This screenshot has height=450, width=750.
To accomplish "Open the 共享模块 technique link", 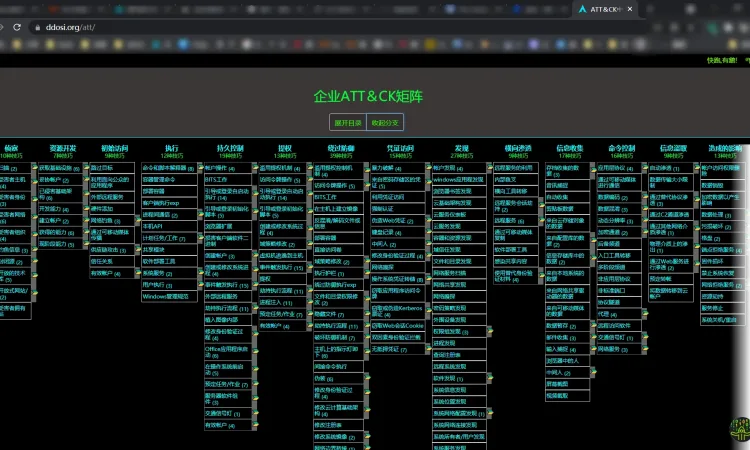I will [154, 250].
